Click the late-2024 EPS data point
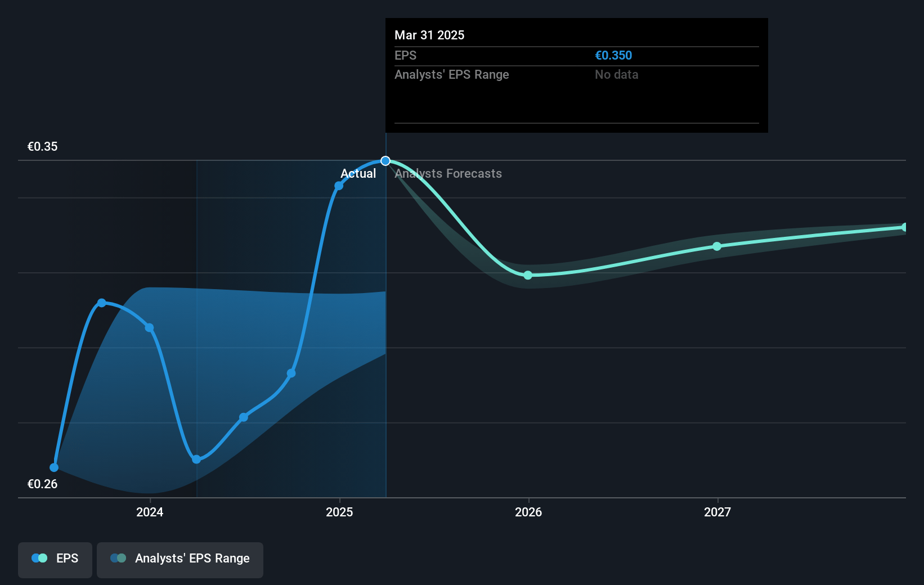The width and height of the screenshot is (924, 585). pyautogui.click(x=291, y=373)
